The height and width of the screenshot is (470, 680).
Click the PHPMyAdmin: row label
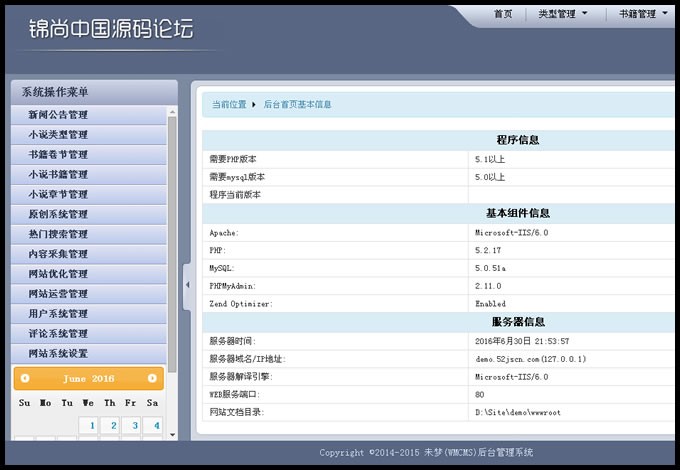tap(233, 286)
